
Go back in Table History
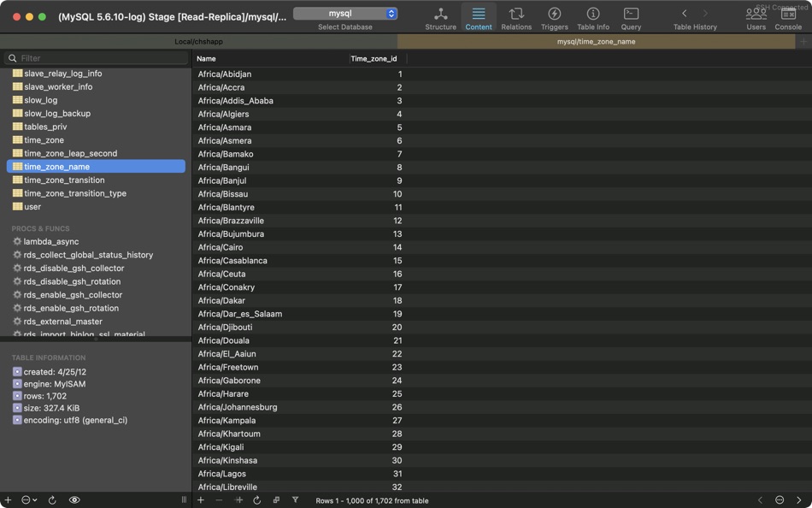click(x=684, y=14)
